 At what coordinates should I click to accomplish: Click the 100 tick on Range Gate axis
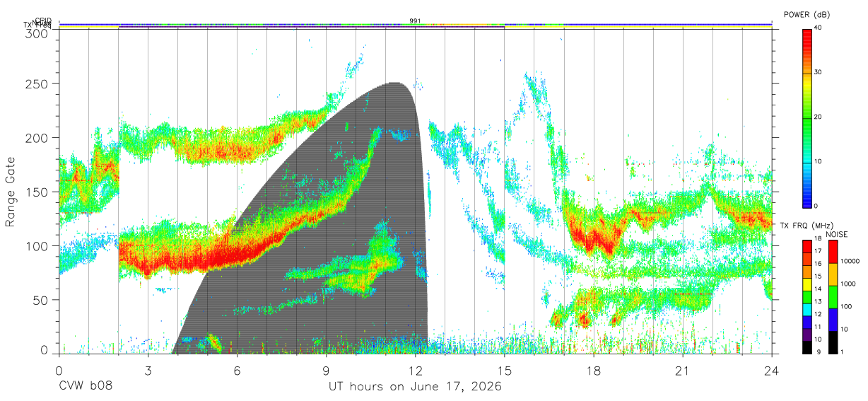(37, 245)
